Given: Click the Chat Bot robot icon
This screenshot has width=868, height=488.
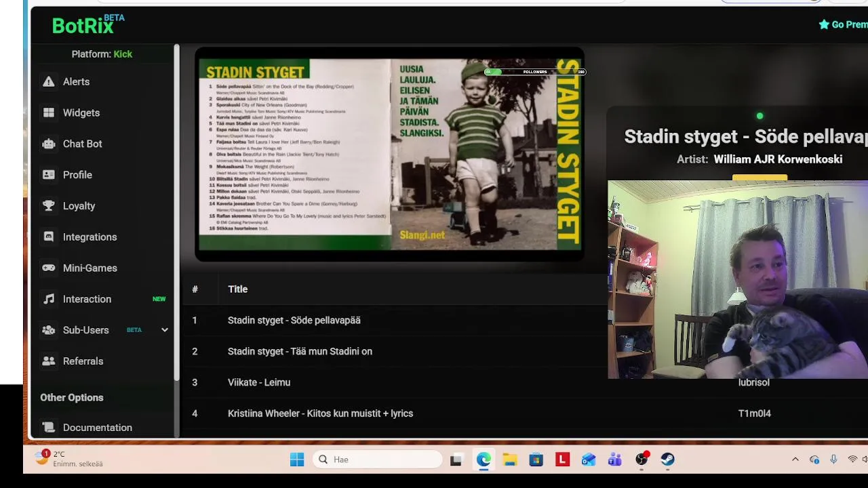Looking at the screenshot, I should click(48, 144).
